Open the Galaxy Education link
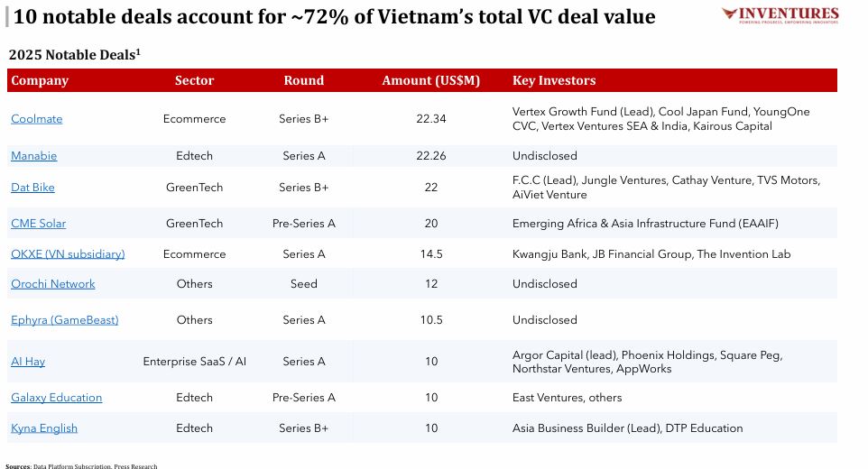The width and height of the screenshot is (868, 469). coord(57,398)
